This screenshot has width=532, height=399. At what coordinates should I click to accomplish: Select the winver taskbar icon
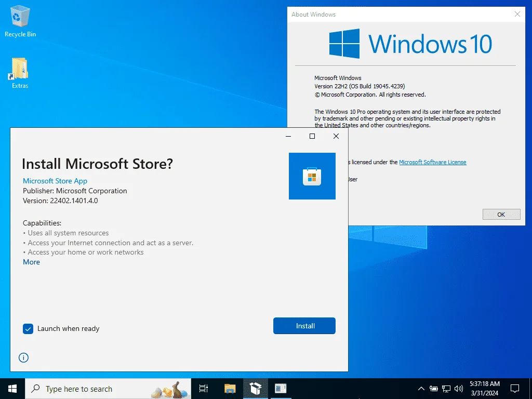coord(281,389)
